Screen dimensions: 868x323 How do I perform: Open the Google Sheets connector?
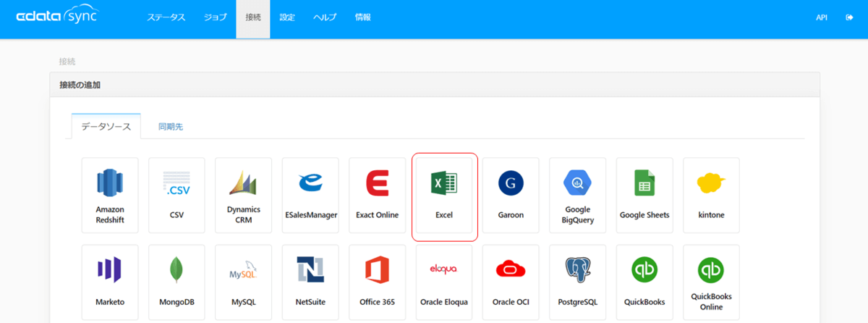point(644,196)
